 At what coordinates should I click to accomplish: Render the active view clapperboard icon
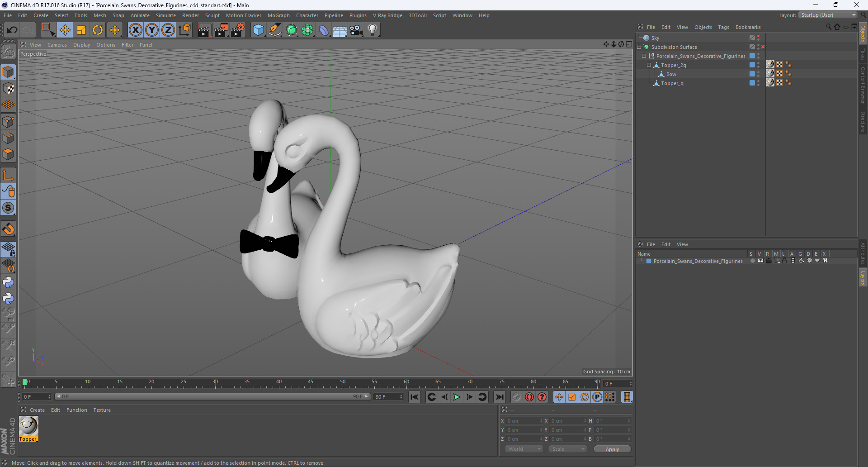coord(204,30)
